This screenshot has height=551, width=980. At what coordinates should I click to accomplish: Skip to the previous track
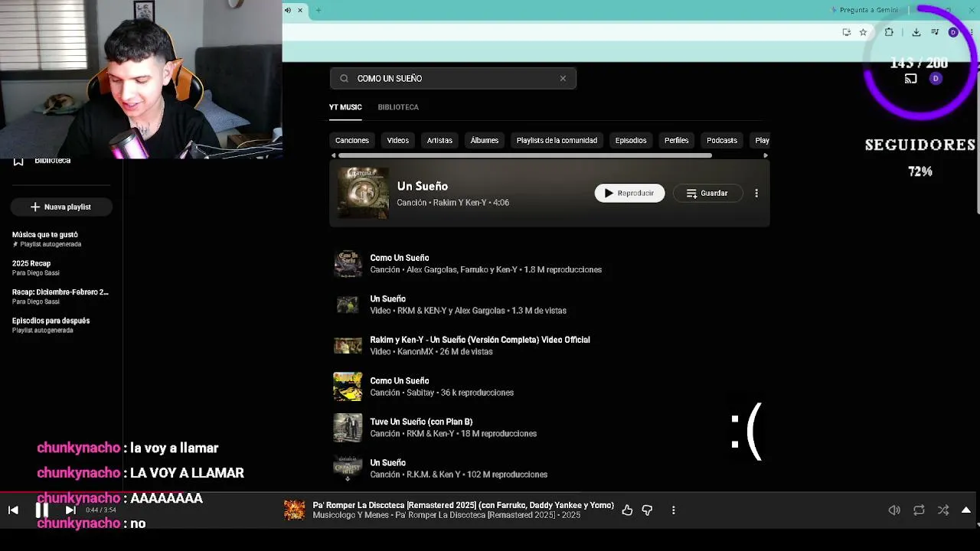pos(13,510)
